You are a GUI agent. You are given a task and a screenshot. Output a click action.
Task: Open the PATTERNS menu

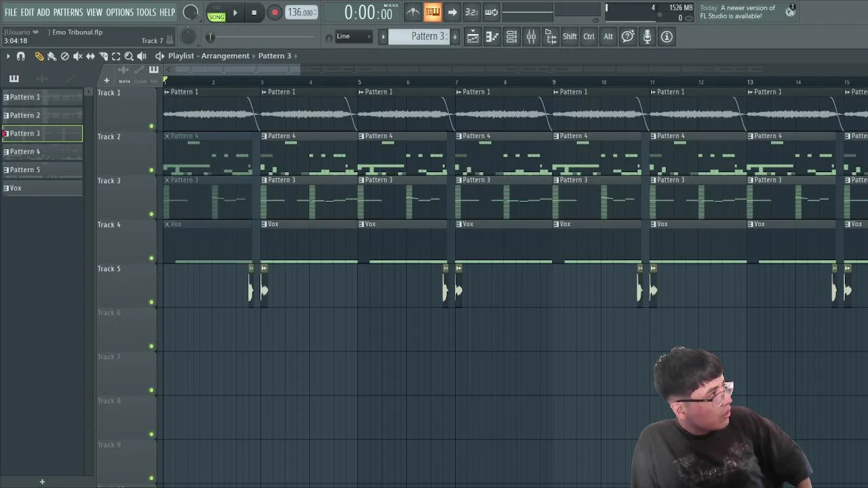(68, 12)
